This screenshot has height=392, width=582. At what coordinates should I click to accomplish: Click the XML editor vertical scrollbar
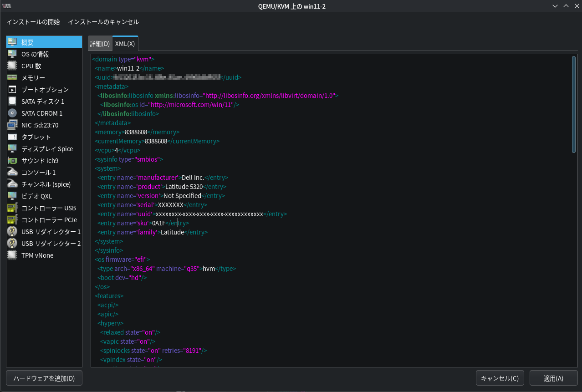(574, 104)
